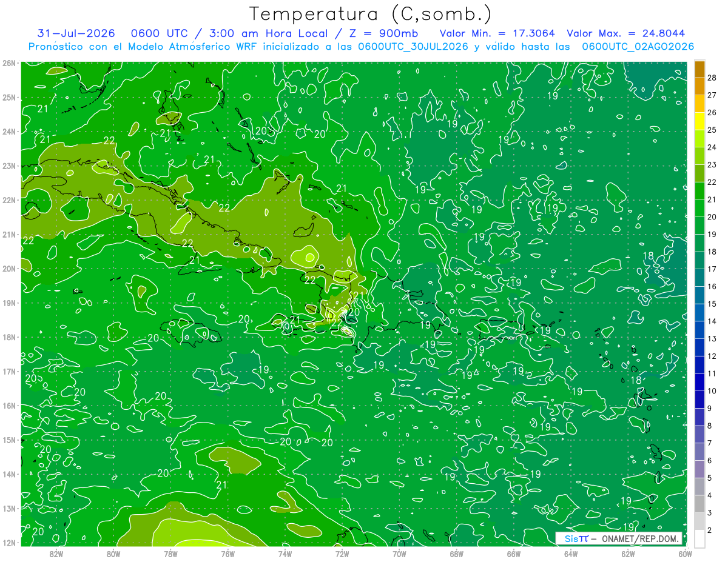The image size is (728, 562).
Task: Click the "70W" longitude axis label
Action: [399, 553]
